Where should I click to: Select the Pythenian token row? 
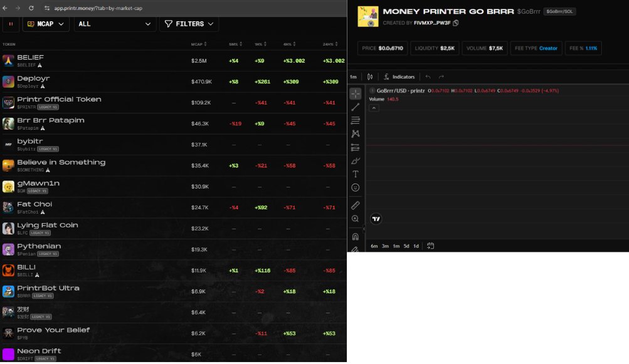(x=173, y=249)
